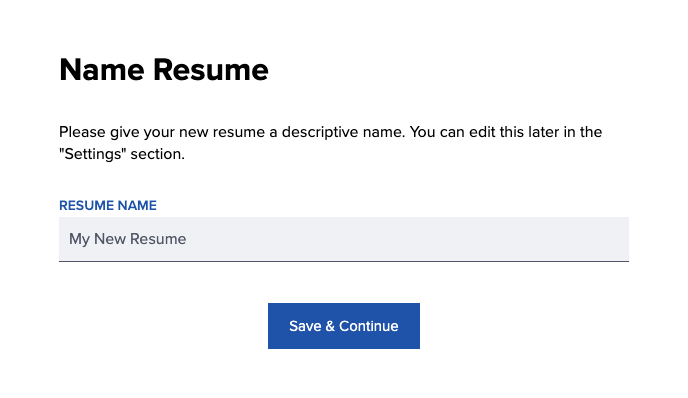Click the 'Save' text on blue button
This screenshot has width=688, height=398.
coord(305,326)
